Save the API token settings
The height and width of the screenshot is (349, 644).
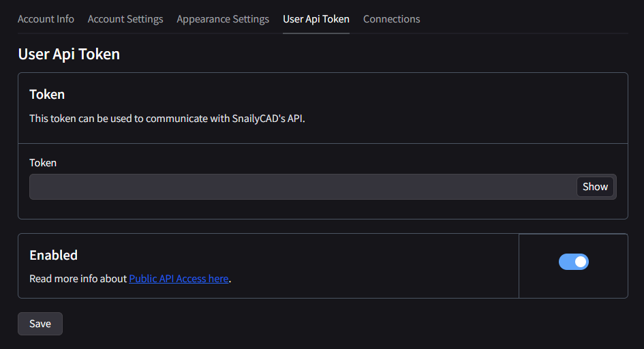[x=40, y=324]
